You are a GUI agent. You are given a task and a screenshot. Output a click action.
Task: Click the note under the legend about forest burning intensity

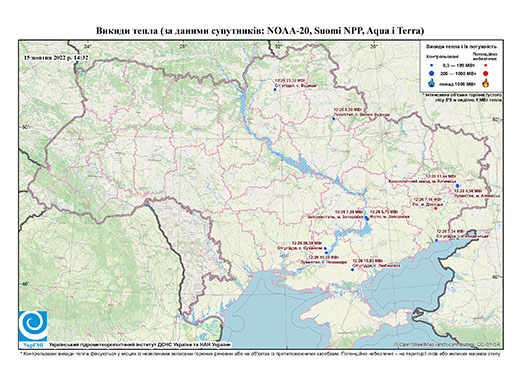[462, 97]
